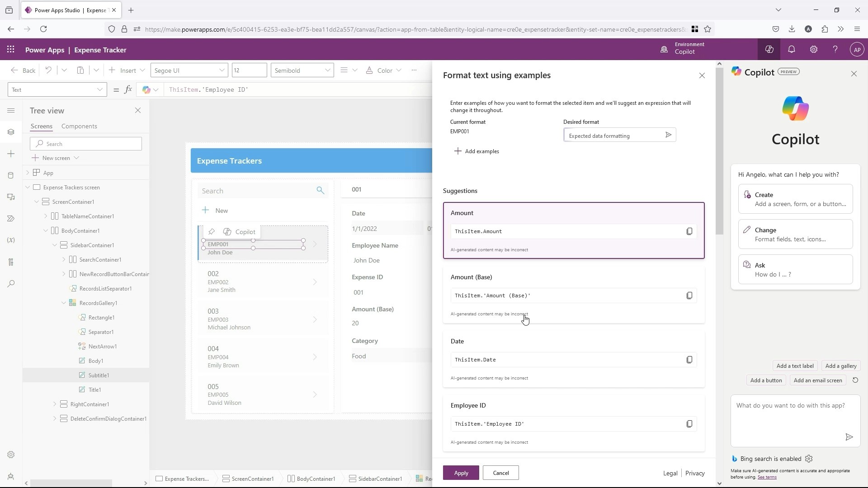Viewport: 868px width, 488px height.
Task: Collapse RecordsGallery1 tree node
Action: (x=64, y=303)
